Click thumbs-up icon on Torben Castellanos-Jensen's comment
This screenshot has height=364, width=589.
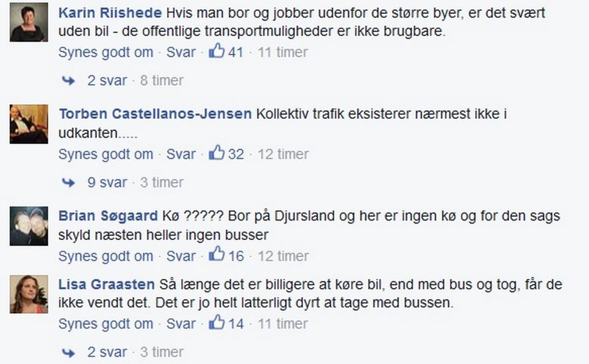tap(217, 154)
